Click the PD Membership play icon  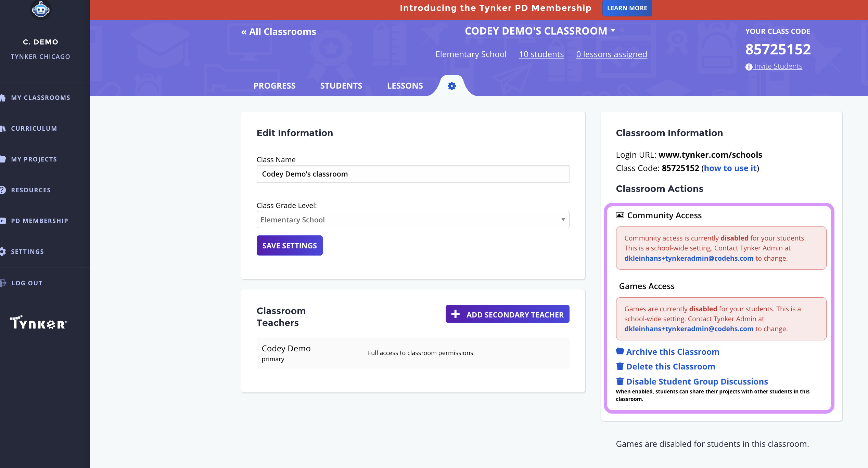[x=3, y=221]
